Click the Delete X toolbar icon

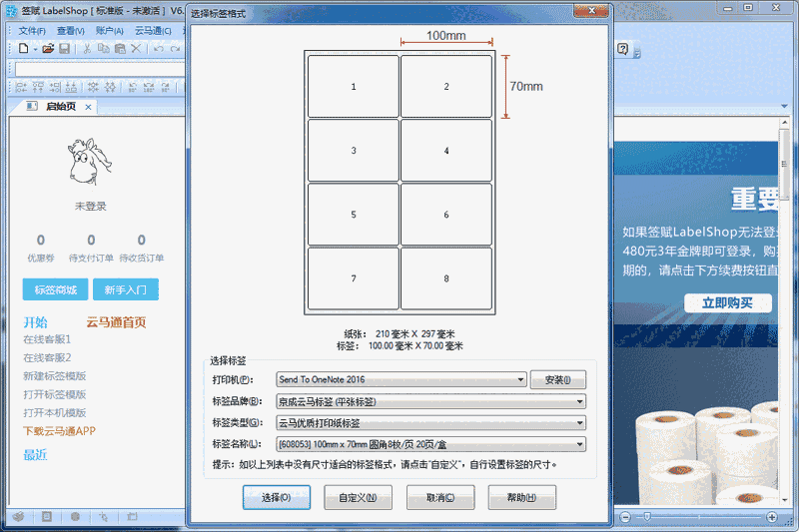click(136, 48)
